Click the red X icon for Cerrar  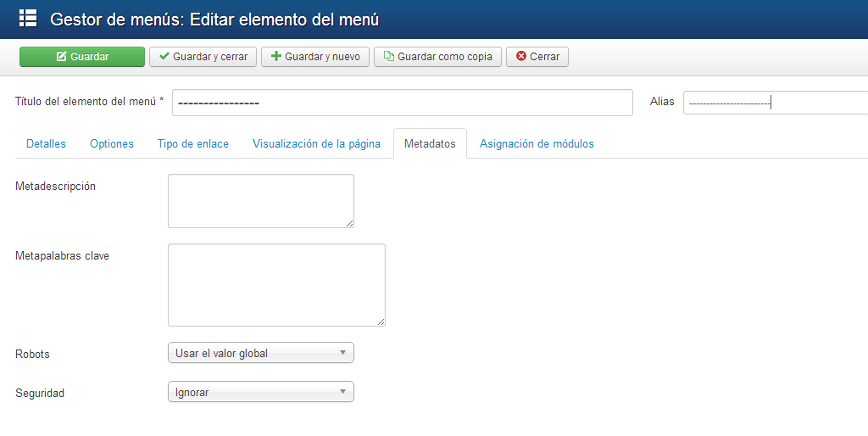[521, 57]
